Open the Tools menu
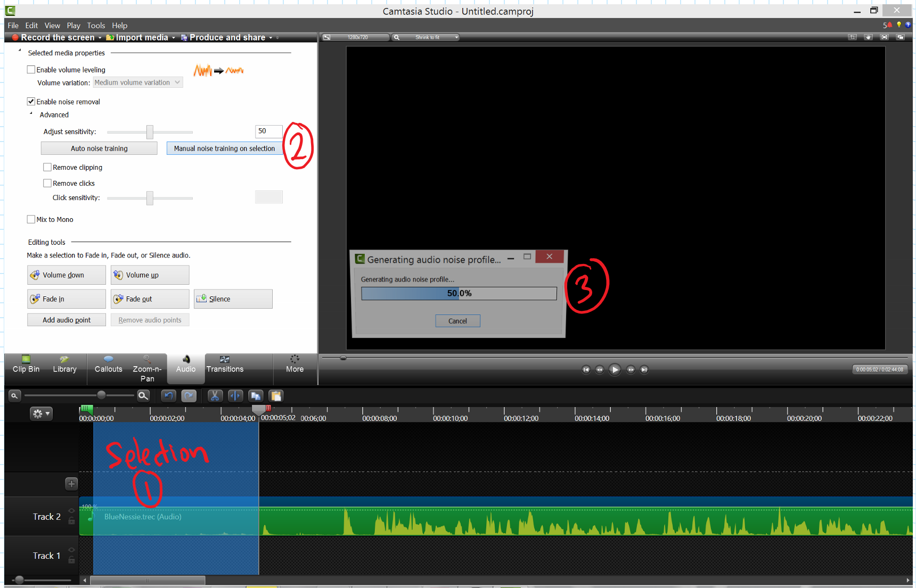Image resolution: width=916 pixels, height=588 pixels. pyautogui.click(x=96, y=26)
